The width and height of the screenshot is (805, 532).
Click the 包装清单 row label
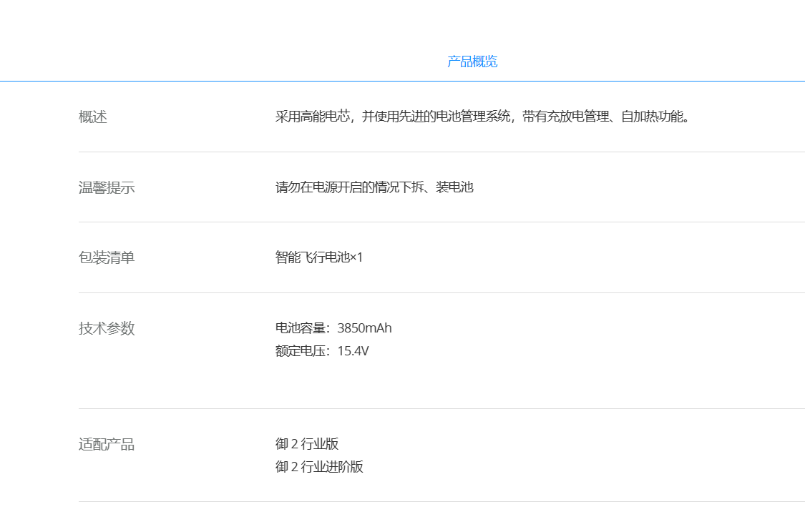[107, 258]
